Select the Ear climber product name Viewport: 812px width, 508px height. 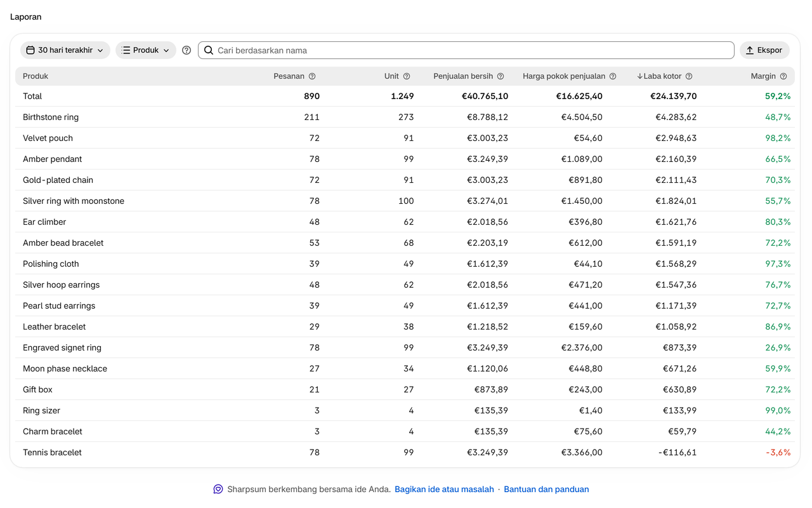(44, 222)
